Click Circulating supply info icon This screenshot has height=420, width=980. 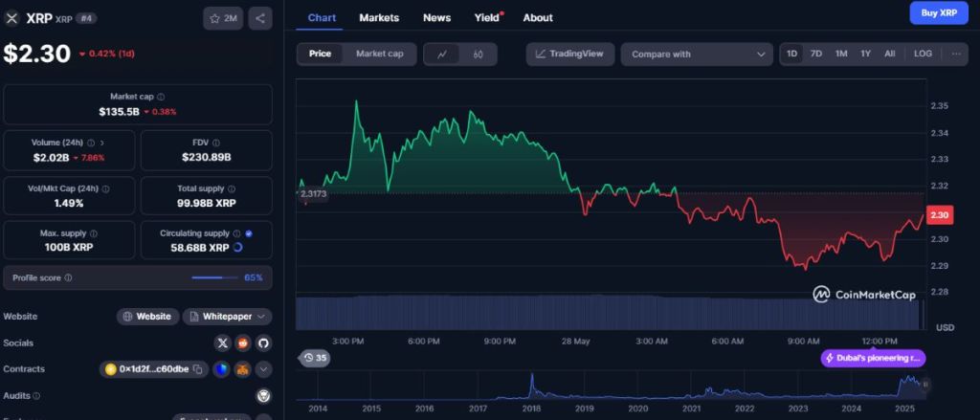pos(236,233)
